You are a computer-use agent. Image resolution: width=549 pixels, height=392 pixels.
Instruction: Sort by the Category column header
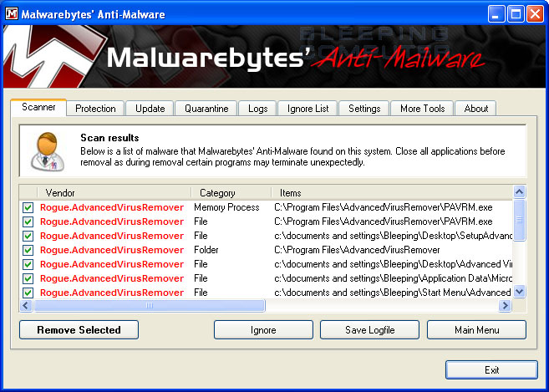(x=231, y=193)
